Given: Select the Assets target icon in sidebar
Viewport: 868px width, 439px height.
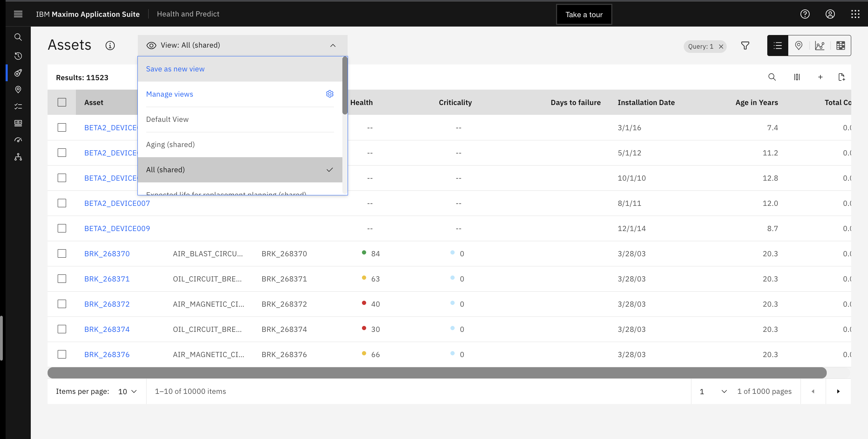Looking at the screenshot, I should [x=18, y=73].
